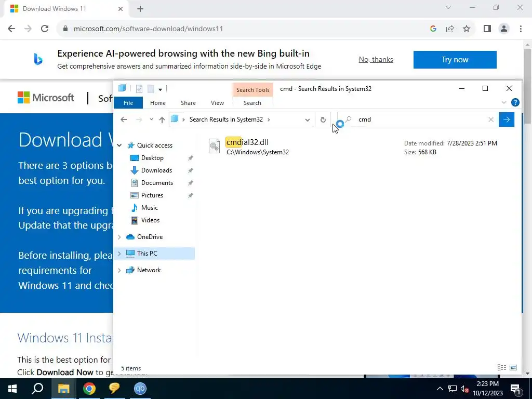Image resolution: width=532 pixels, height=399 pixels.
Task: Select Music in navigation pane
Action: [x=149, y=208]
